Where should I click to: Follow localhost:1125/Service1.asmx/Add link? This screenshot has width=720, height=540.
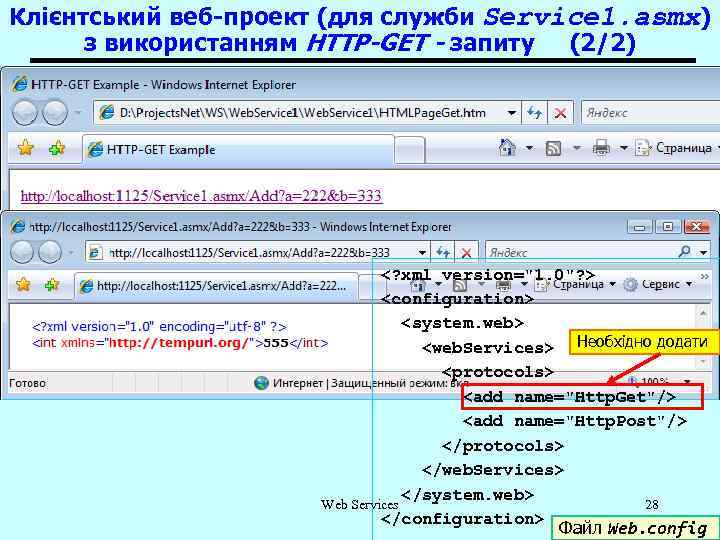201,196
